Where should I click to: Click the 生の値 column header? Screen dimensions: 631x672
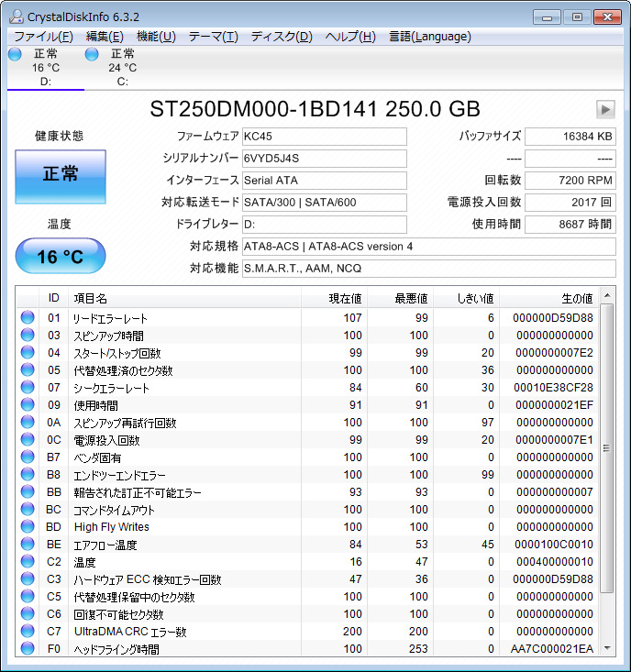coord(548,298)
